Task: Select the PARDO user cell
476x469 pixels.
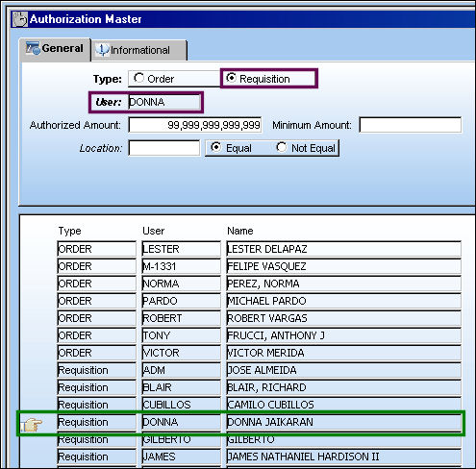Action: click(x=181, y=301)
